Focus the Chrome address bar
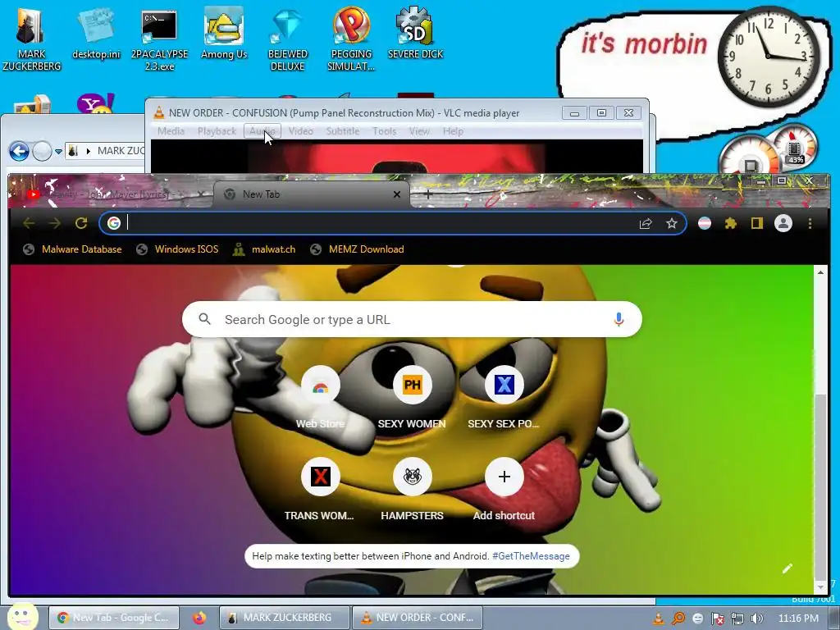This screenshot has height=630, width=840. tap(393, 223)
